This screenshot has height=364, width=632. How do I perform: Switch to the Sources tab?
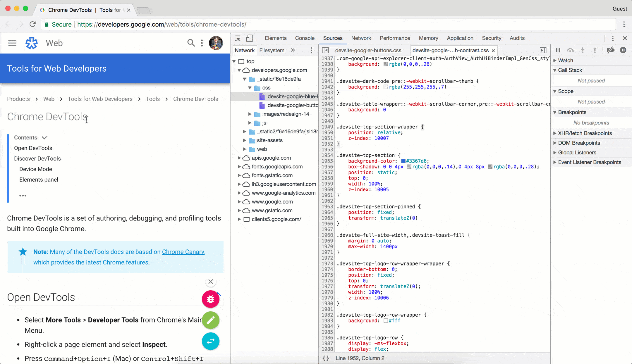pos(332,38)
